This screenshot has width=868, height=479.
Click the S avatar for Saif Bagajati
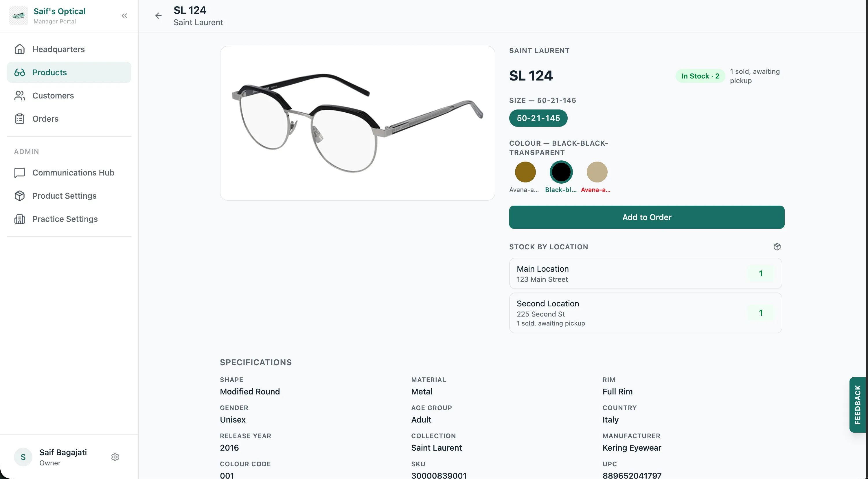pos(23,457)
